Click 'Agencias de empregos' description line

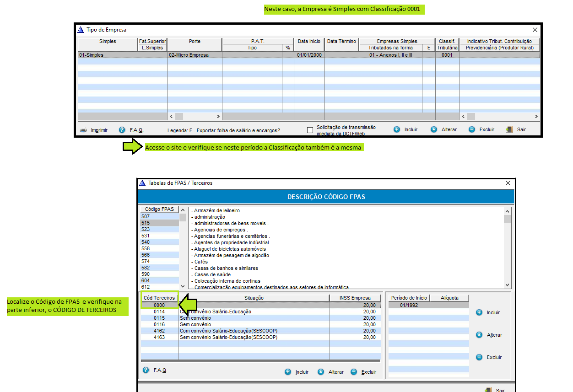(x=220, y=230)
